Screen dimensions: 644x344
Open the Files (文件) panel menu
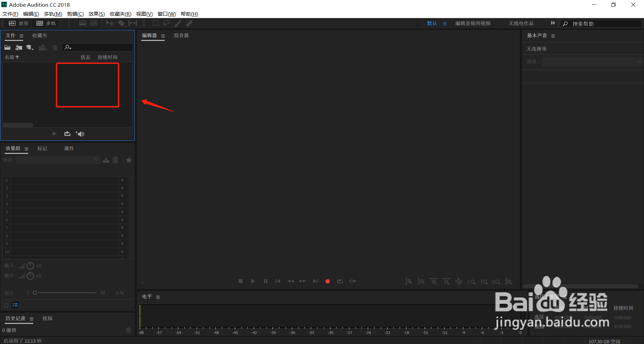pos(21,36)
